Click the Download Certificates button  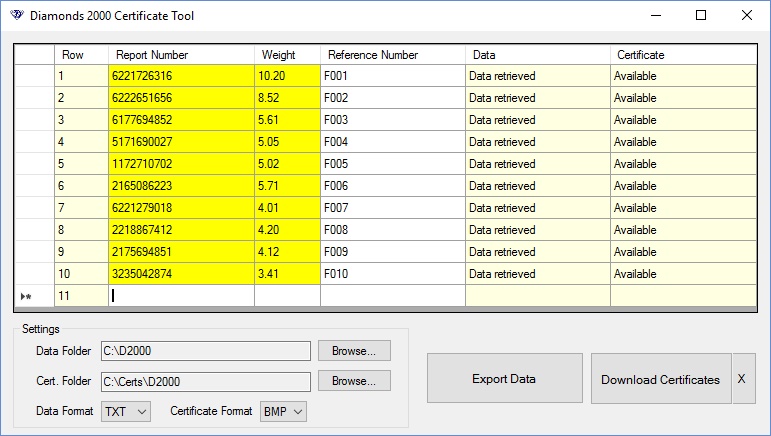[661, 378]
